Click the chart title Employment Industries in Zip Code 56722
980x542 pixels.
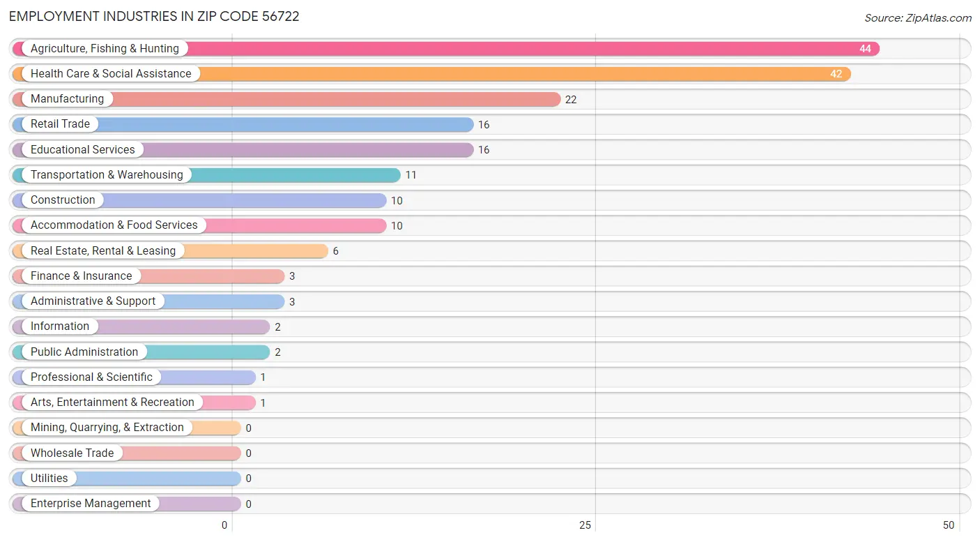click(x=154, y=17)
